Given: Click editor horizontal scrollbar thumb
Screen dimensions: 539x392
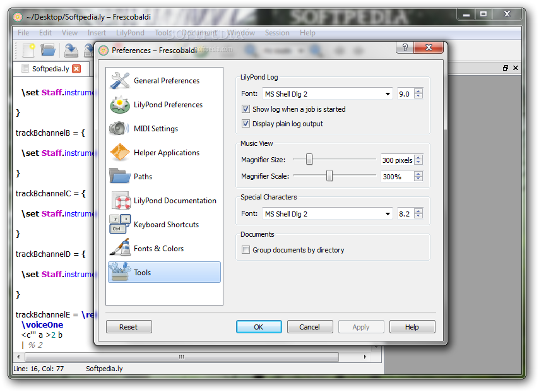Looking at the screenshot, I should 182,357.
